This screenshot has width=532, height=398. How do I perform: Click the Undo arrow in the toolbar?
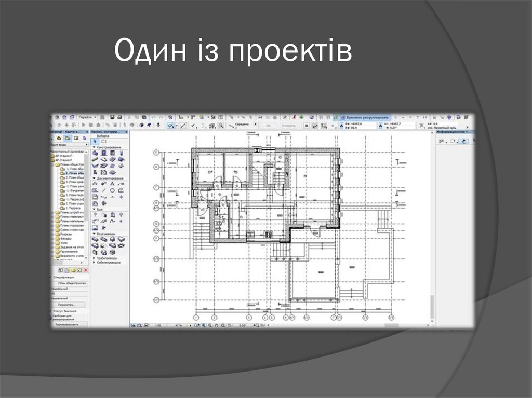click(x=154, y=117)
